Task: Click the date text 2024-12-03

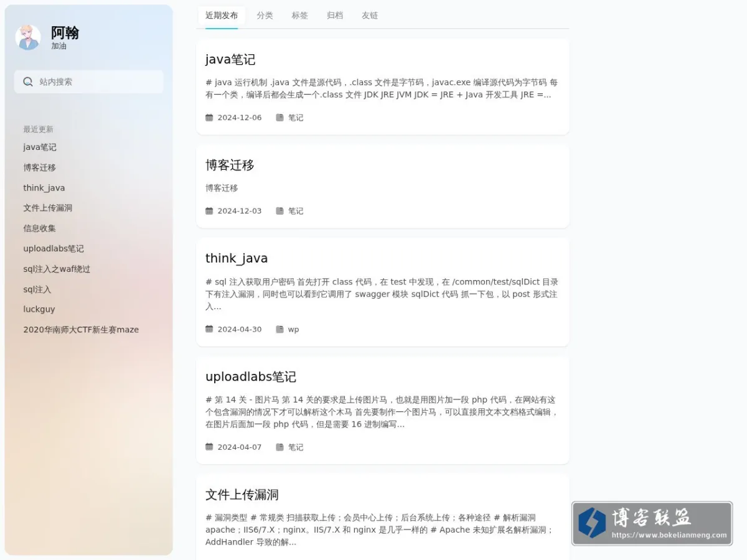Action: pyautogui.click(x=240, y=211)
